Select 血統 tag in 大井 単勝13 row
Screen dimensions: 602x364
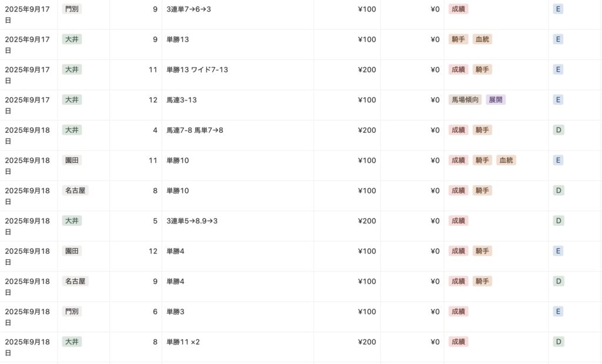coord(482,39)
